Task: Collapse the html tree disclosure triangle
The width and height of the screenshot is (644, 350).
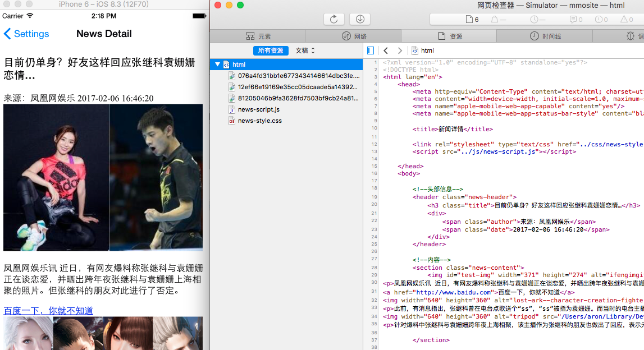Action: [218, 65]
